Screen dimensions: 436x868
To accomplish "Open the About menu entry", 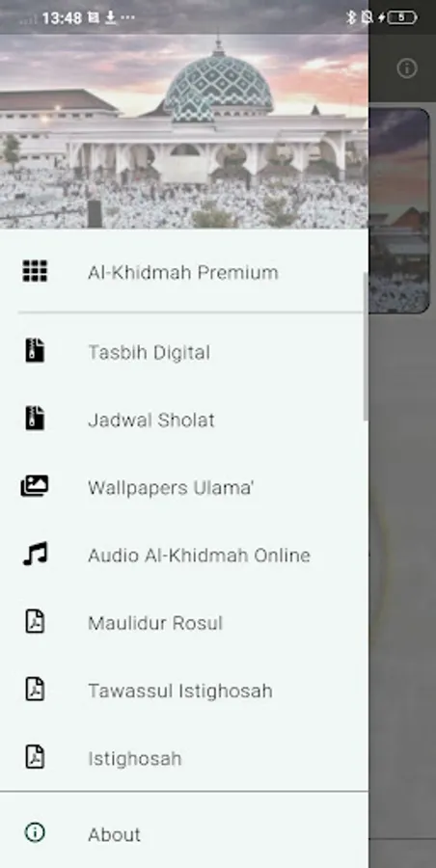I will click(x=184, y=833).
